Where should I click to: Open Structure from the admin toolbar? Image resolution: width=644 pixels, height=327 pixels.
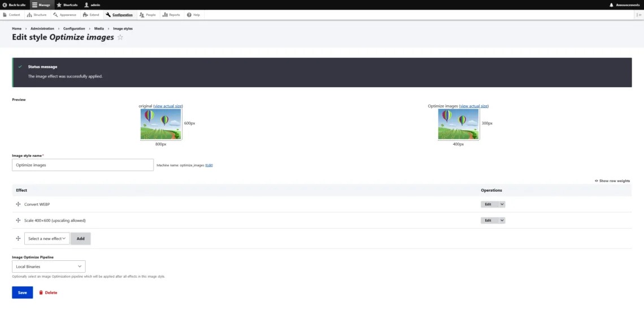pos(30,15)
